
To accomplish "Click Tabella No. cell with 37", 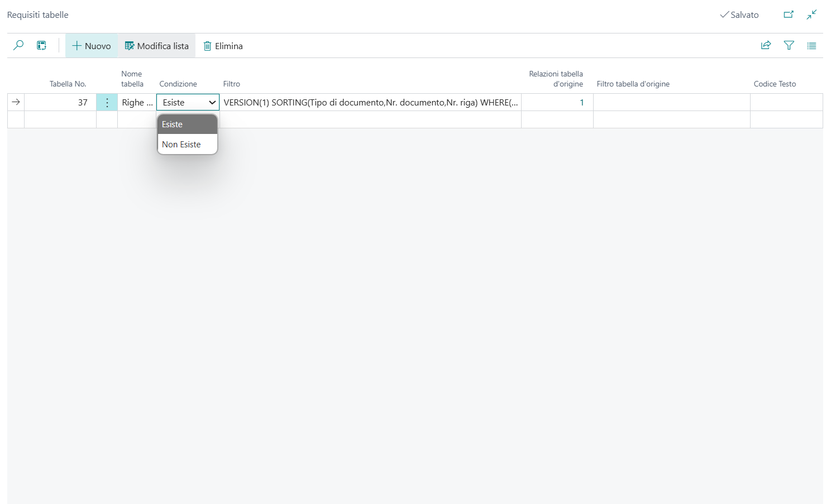I will click(60, 102).
